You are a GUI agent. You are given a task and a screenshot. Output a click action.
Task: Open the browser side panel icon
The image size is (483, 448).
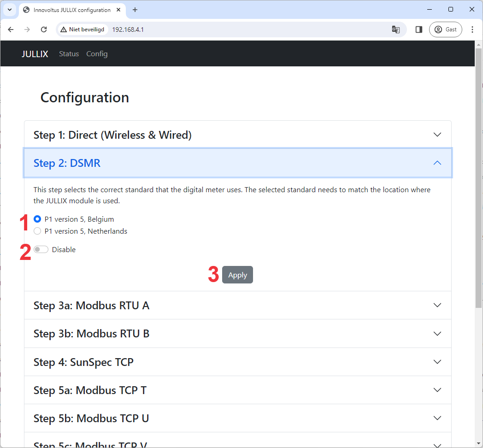419,29
